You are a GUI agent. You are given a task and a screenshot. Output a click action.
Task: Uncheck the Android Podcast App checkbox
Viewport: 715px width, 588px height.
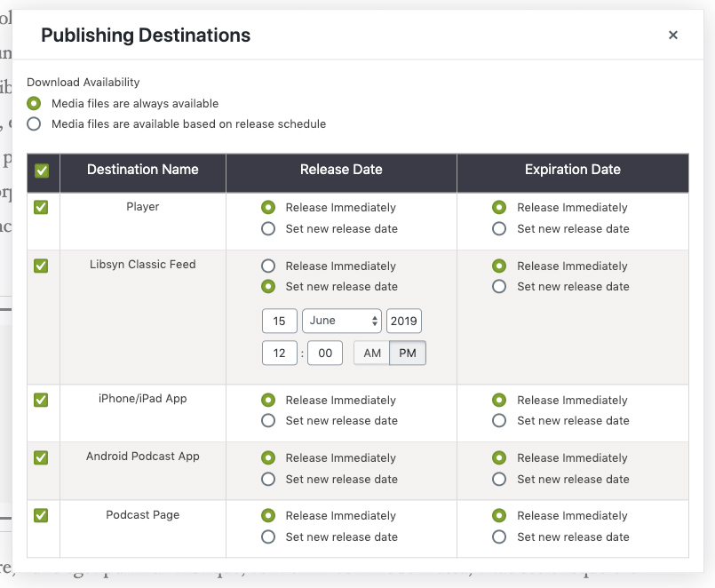click(x=41, y=457)
